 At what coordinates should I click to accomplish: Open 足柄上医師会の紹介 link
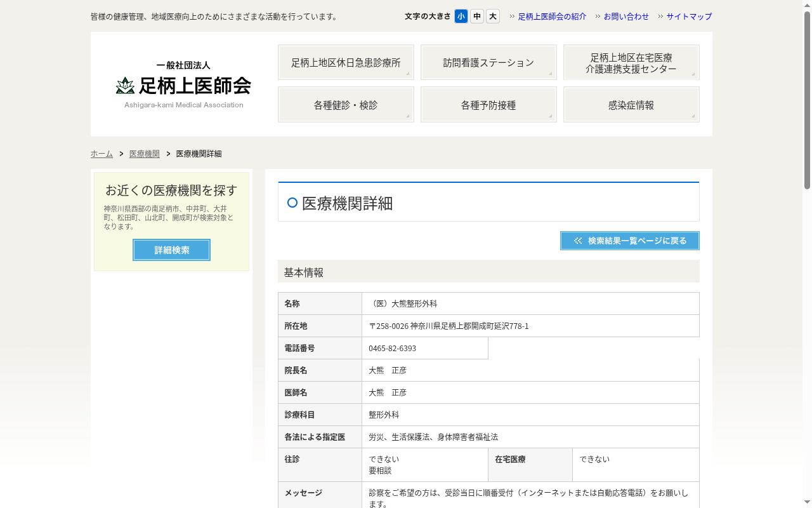coord(552,17)
